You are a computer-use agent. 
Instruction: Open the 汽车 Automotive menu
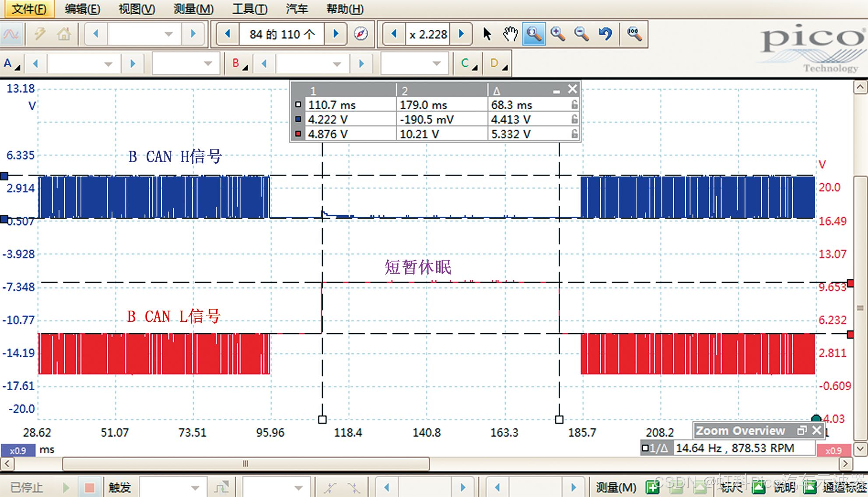pyautogui.click(x=297, y=9)
